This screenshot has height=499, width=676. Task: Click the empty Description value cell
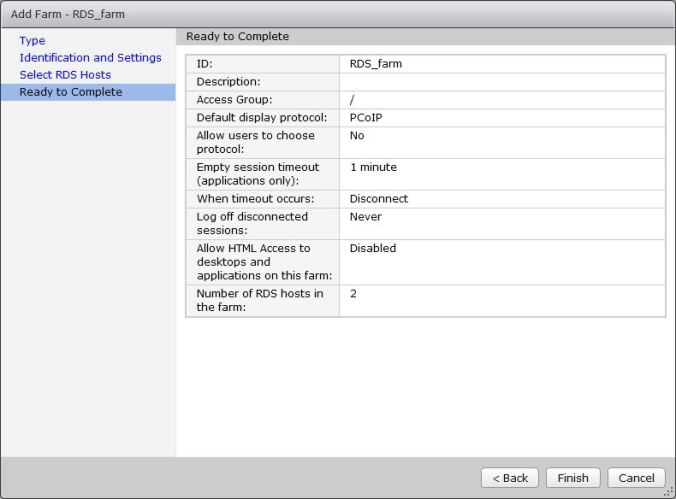coord(500,82)
